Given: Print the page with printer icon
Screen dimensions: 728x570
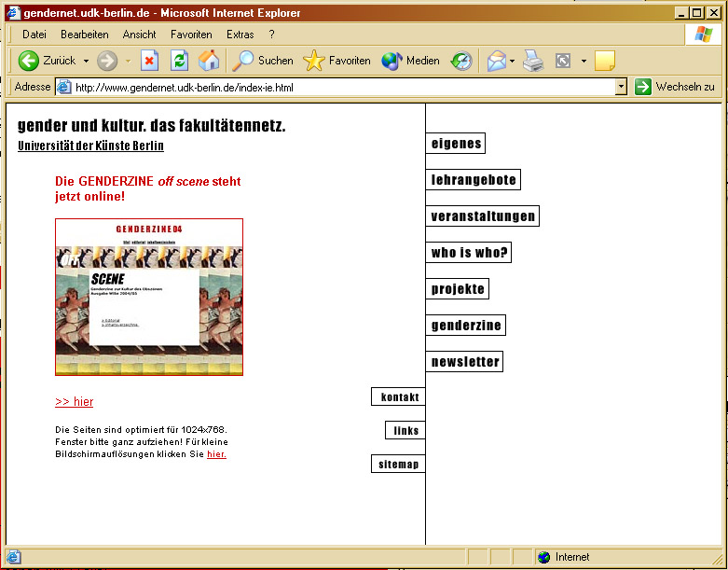Looking at the screenshot, I should 533,61.
